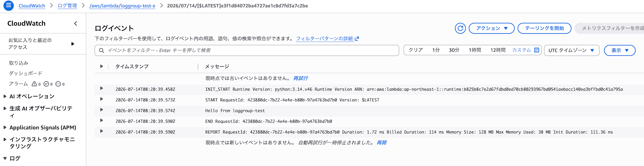Select the 1分 time range
Screen dimensions: 644x166
(436, 50)
